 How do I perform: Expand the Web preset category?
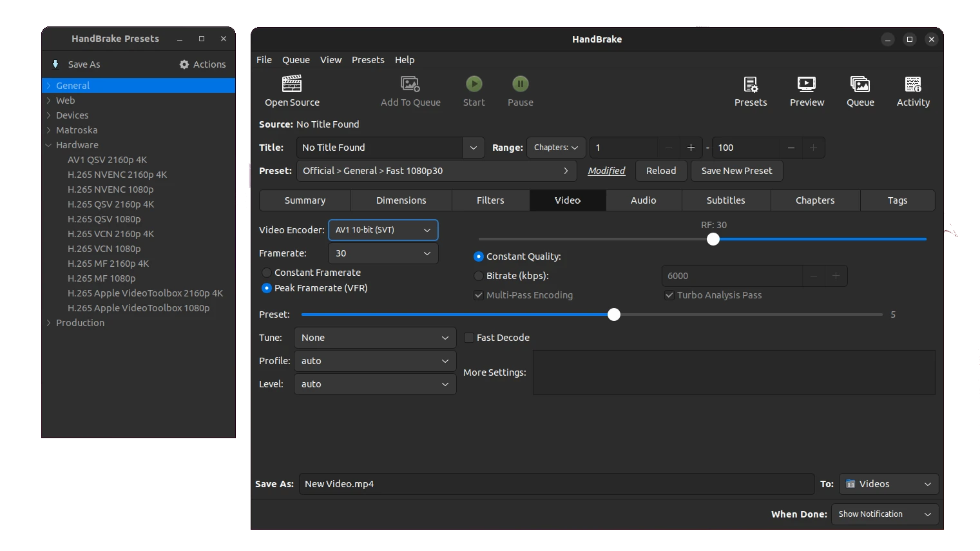49,101
